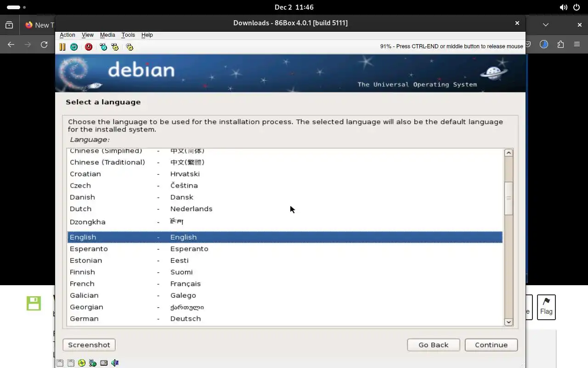Image resolution: width=588 pixels, height=368 pixels.
Task: Click the hard disk status bar icon
Action: click(x=104, y=363)
